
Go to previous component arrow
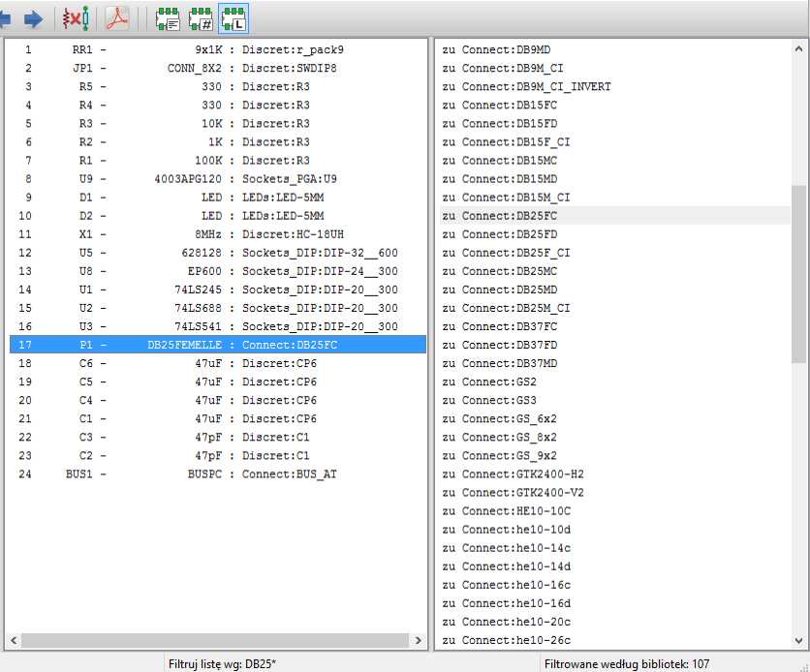[5, 19]
